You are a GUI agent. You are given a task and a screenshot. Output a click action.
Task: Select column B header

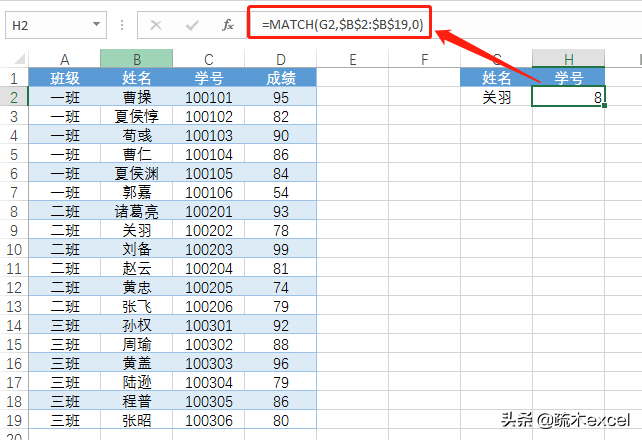(136, 59)
